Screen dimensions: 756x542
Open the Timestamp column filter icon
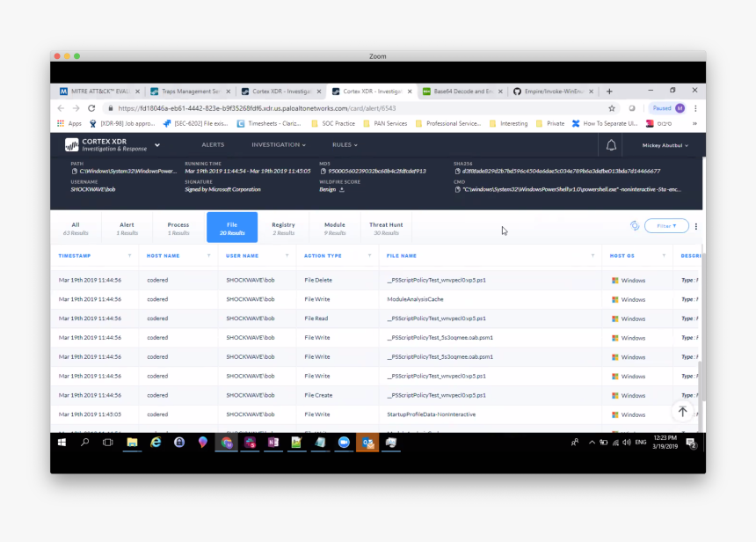(129, 256)
